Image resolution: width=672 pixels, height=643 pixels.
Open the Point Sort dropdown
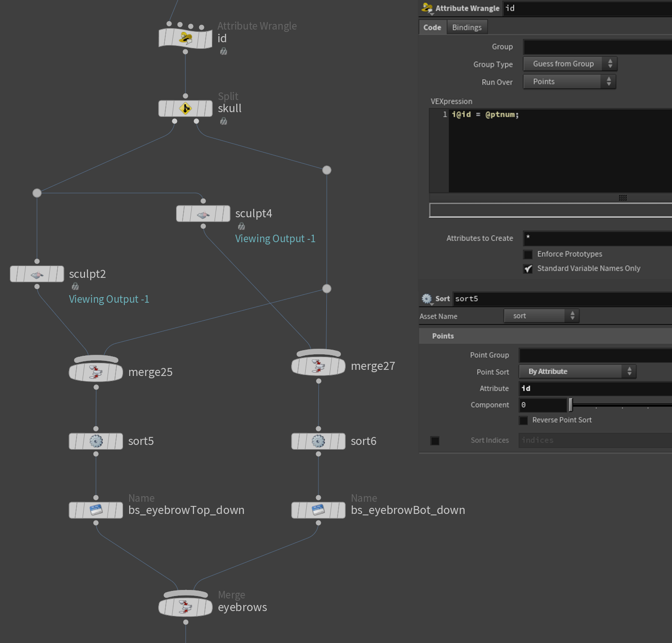click(577, 372)
